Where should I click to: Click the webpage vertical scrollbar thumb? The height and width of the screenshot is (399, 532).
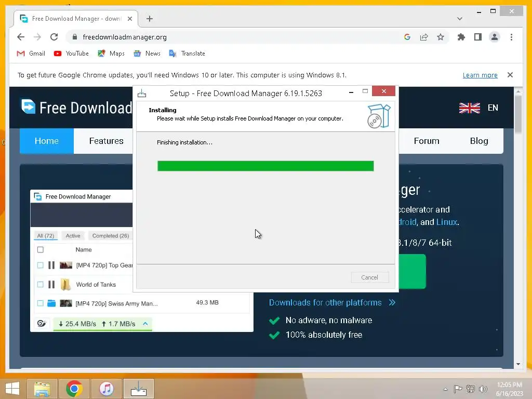pyautogui.click(x=518, y=114)
